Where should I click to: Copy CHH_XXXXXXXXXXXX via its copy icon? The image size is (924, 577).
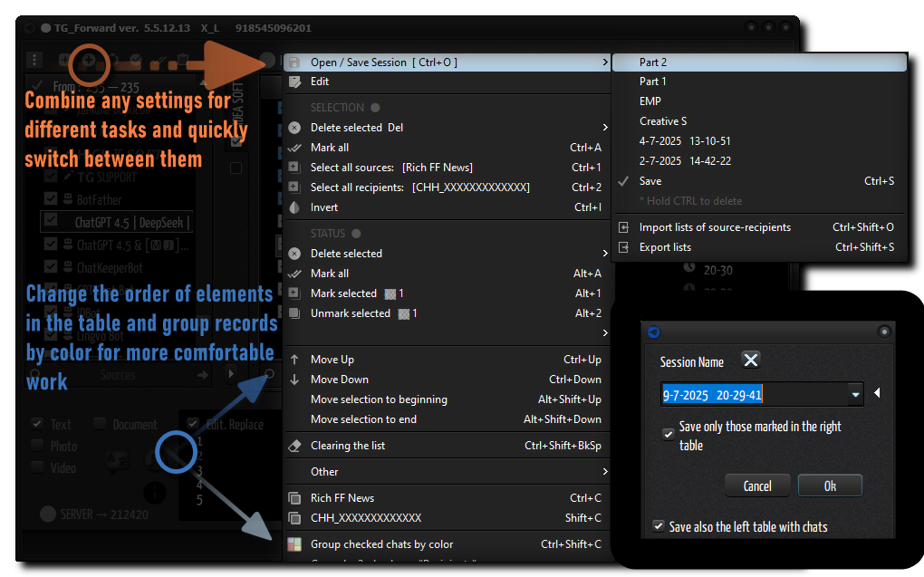tap(294, 518)
